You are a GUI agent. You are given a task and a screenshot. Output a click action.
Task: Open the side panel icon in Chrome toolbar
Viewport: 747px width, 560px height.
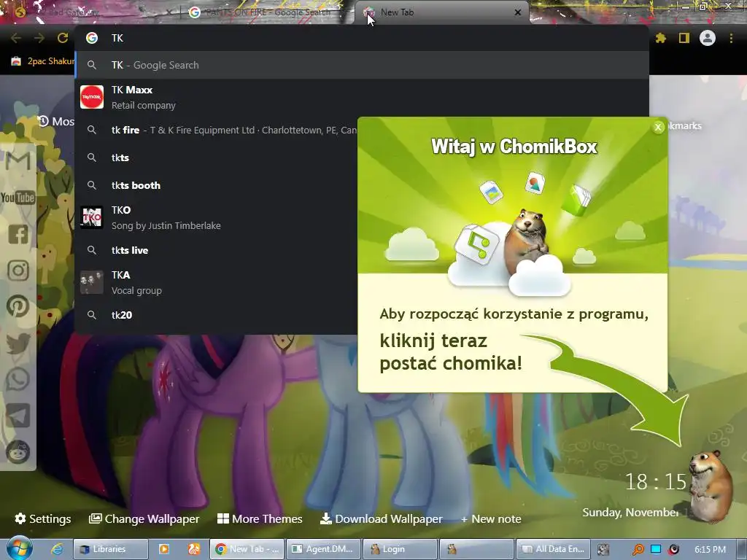pos(684,38)
